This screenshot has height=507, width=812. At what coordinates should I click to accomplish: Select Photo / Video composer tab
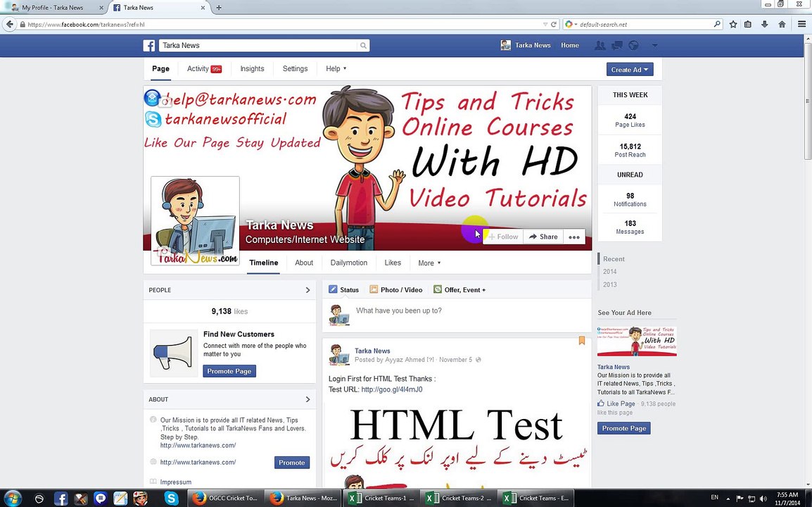pyautogui.click(x=396, y=290)
